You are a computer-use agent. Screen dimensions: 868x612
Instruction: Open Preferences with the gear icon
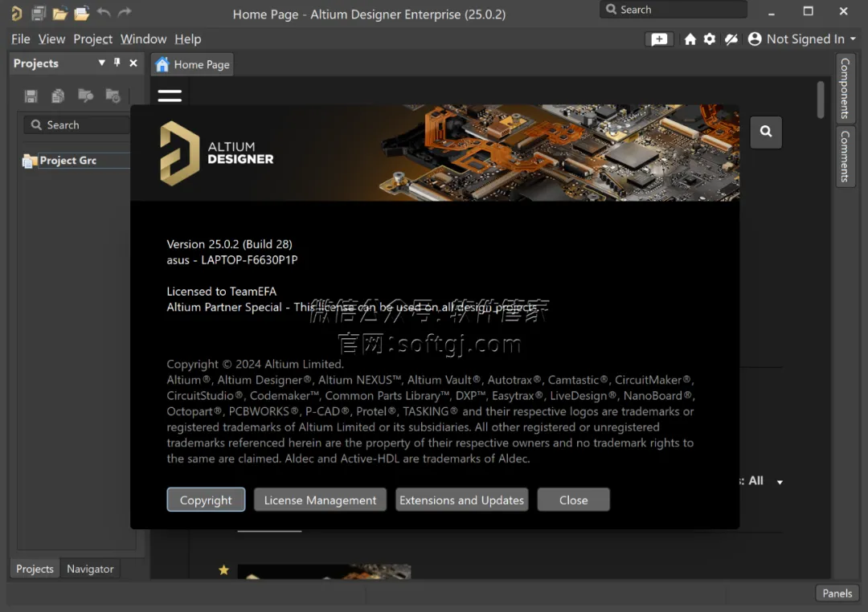pos(710,39)
